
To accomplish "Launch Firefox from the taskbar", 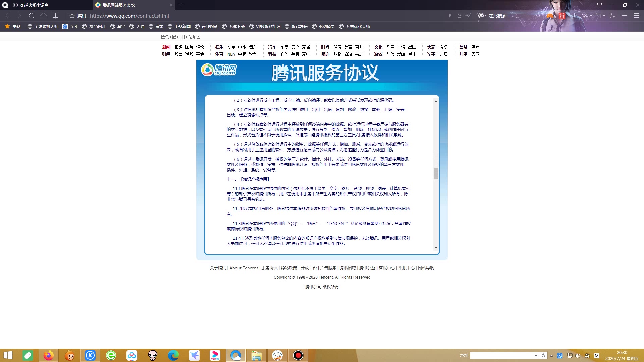I will click(x=48, y=355).
